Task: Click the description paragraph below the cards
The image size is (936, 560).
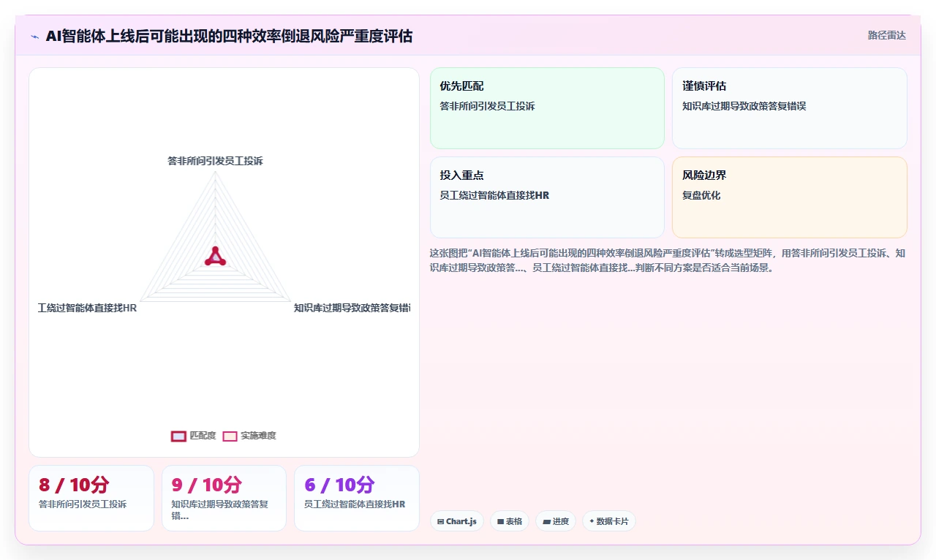Action: tap(668, 260)
